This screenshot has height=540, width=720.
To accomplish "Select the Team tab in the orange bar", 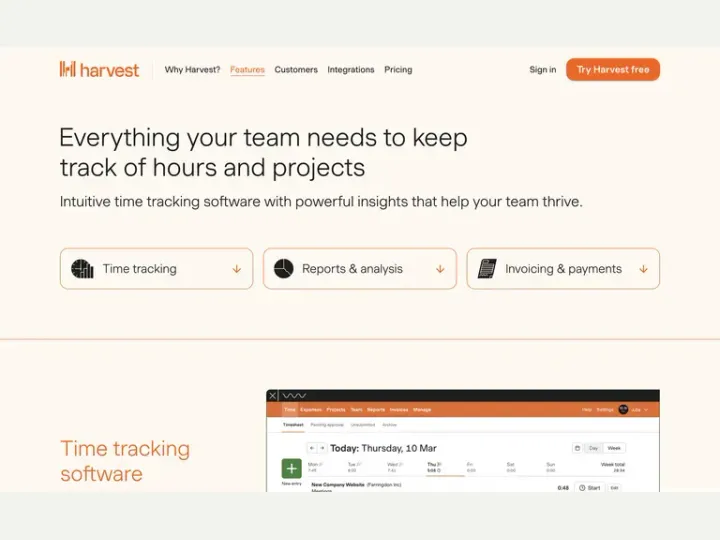I will click(356, 410).
